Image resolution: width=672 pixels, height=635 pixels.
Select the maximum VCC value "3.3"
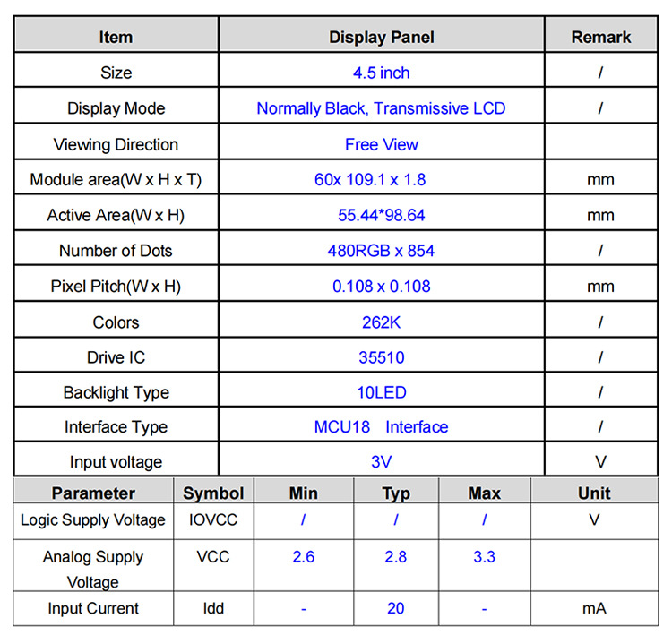484,556
